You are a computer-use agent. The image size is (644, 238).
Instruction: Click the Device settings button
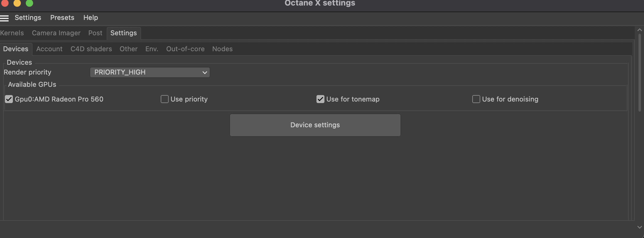[x=315, y=125]
